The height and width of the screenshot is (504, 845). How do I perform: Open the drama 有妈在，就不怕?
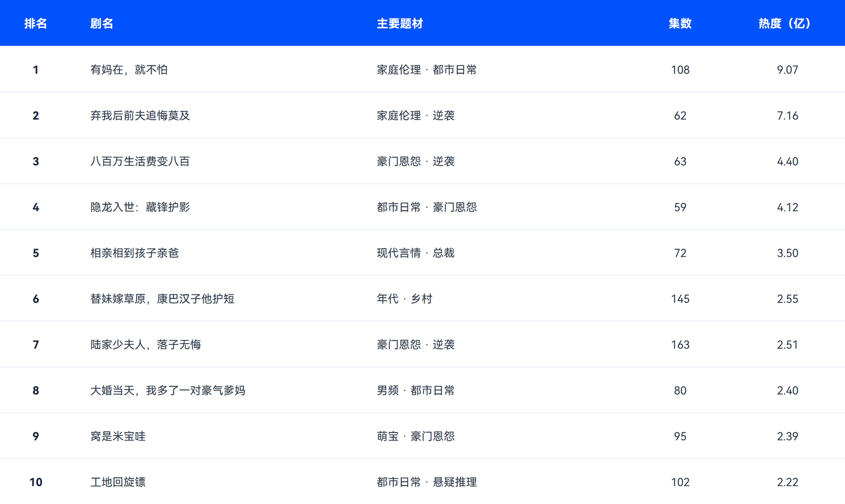point(129,70)
